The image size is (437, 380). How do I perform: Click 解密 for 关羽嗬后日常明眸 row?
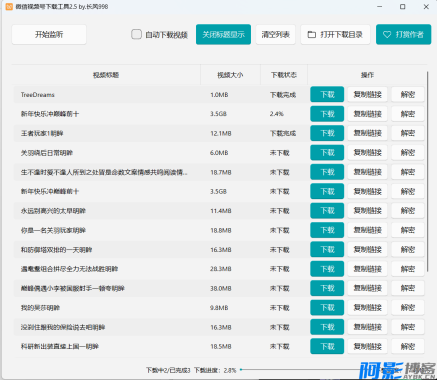coord(408,152)
